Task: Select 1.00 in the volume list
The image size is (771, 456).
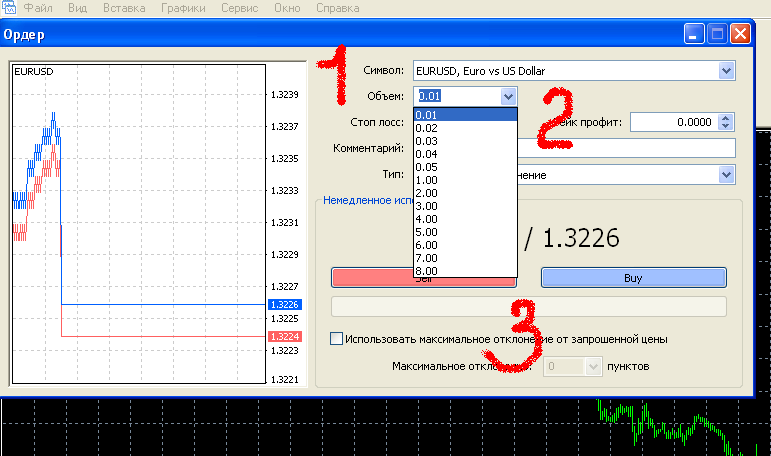Action: [x=465, y=180]
